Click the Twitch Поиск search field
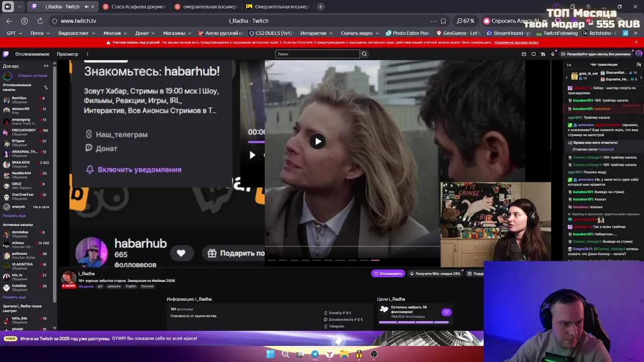 pos(317,54)
